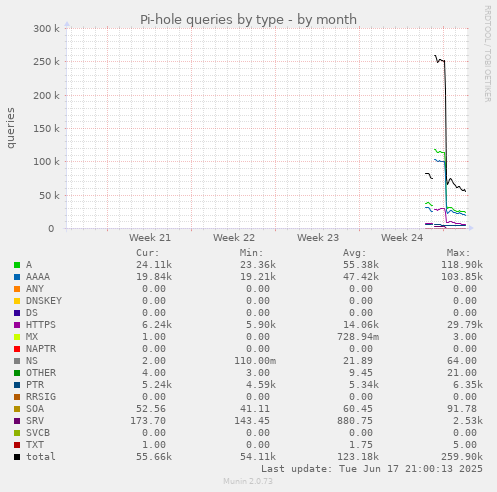Viewport: 497px width, 492px height.
Task: Click the black total line peak on graph
Action: [x=435, y=56]
